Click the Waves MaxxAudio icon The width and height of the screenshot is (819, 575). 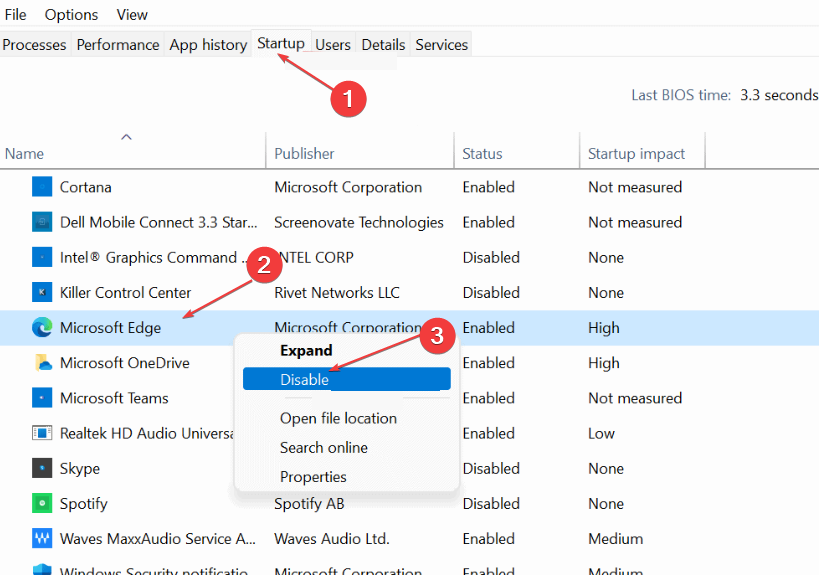[42, 538]
